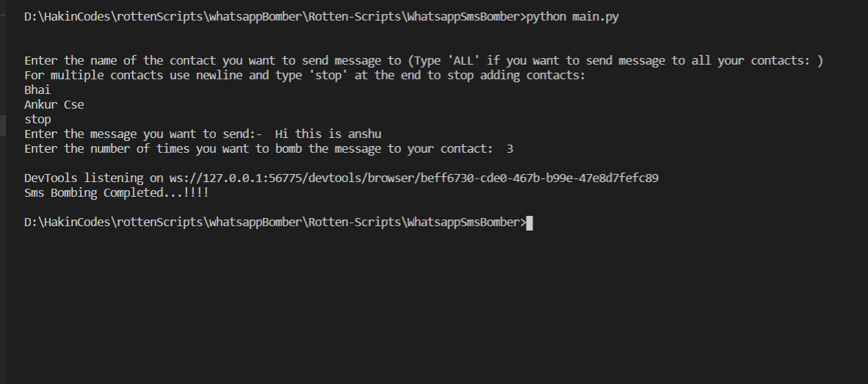Click the blinking cursor at the last prompt

coord(529,223)
